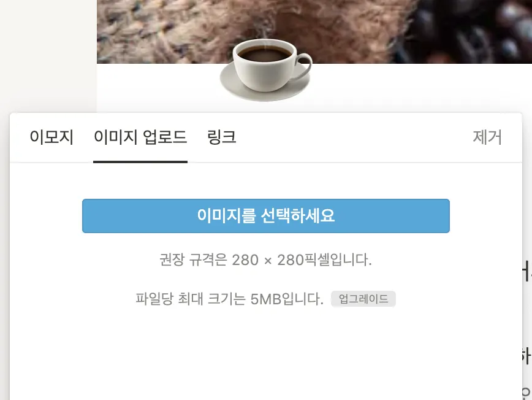Click the handle of the coffee cup emoji
The height and width of the screenshot is (400, 532).
pos(305,68)
